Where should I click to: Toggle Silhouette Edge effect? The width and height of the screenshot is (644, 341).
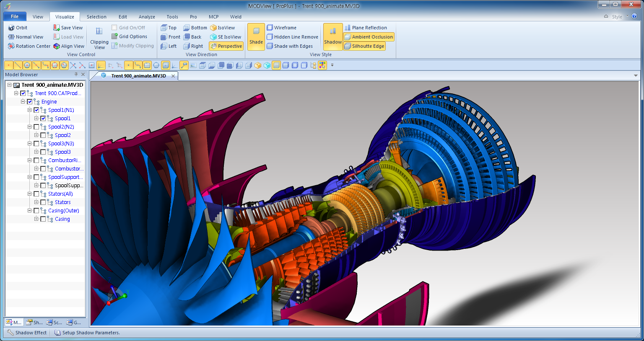[364, 46]
